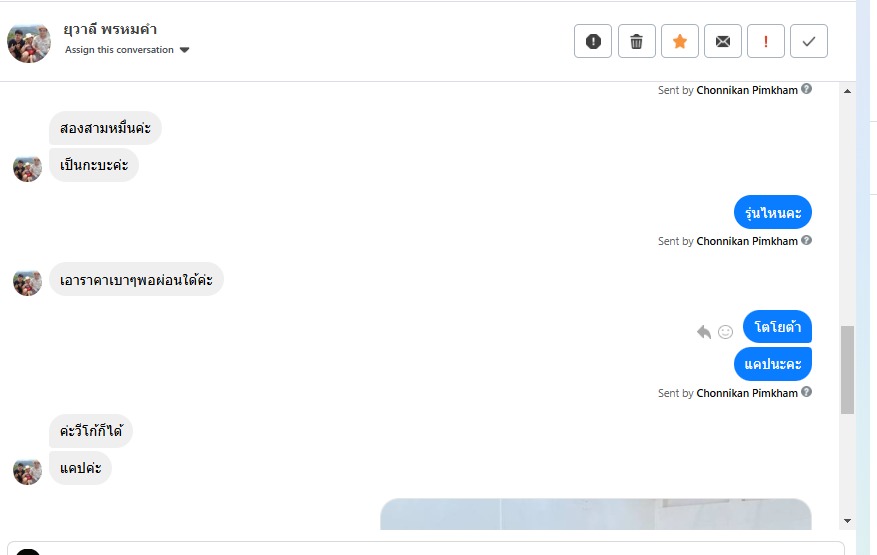Click the orange star follow-up icon
Image resolution: width=877 pixels, height=555 pixels.
coord(680,41)
